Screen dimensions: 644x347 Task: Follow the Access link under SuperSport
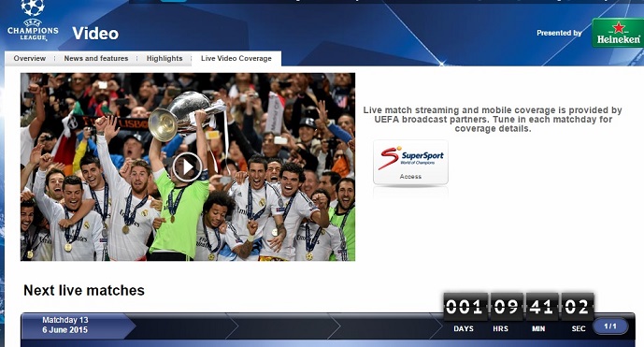[410, 177]
